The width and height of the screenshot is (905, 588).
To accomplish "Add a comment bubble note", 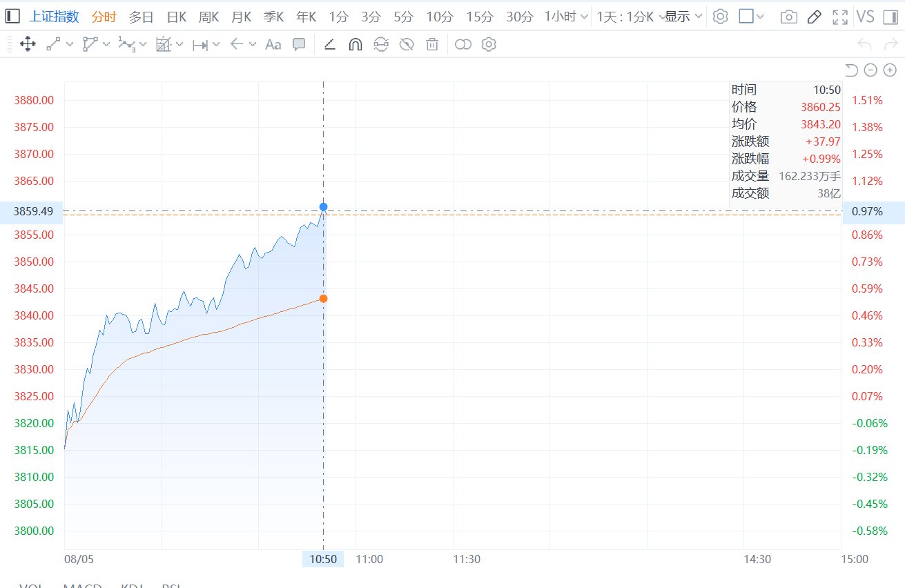I will coord(299,45).
